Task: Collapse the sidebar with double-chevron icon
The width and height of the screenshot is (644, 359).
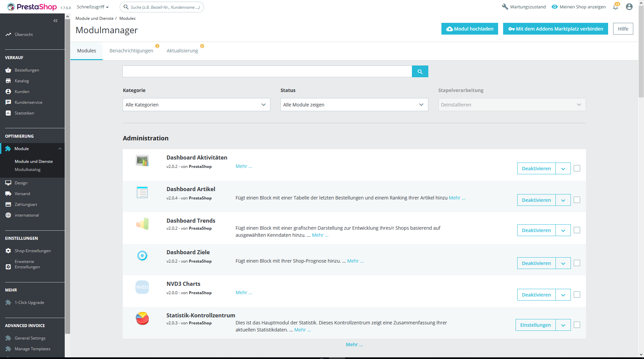Action: (x=55, y=21)
